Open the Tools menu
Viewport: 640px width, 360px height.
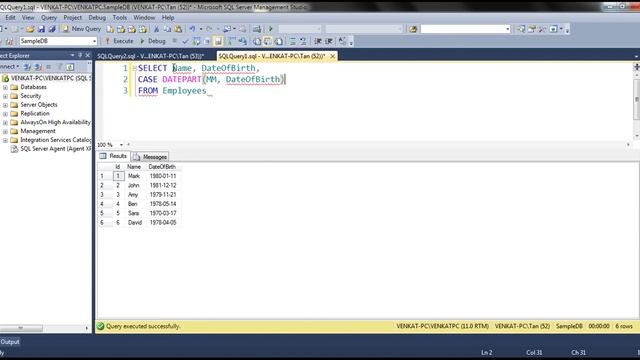[120, 18]
